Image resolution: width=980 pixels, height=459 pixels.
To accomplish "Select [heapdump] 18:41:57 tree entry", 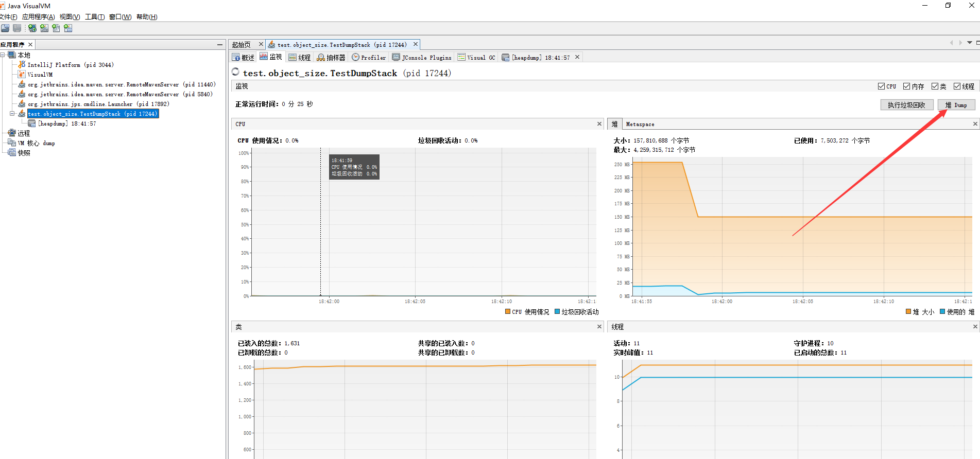I will (x=67, y=123).
